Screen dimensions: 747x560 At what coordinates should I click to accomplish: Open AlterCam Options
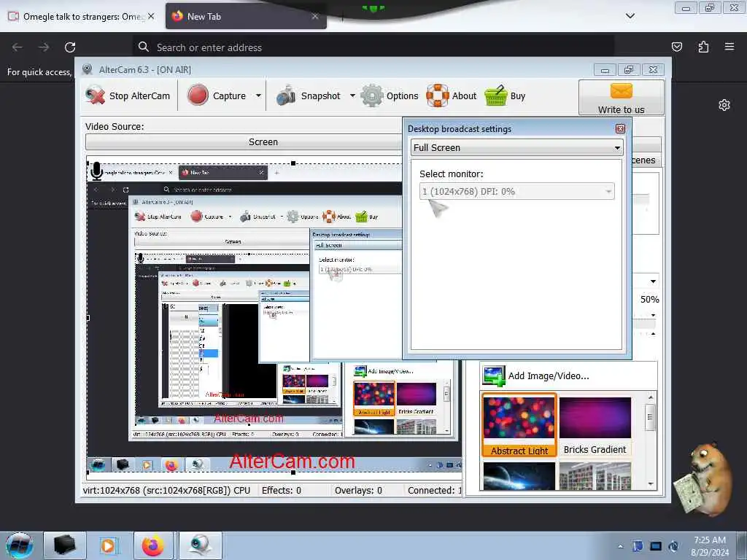(x=390, y=96)
